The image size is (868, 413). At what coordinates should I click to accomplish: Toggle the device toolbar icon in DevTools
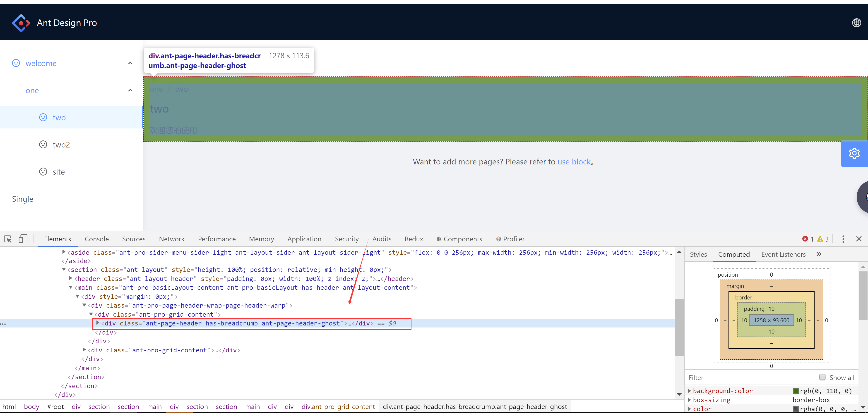click(x=23, y=239)
